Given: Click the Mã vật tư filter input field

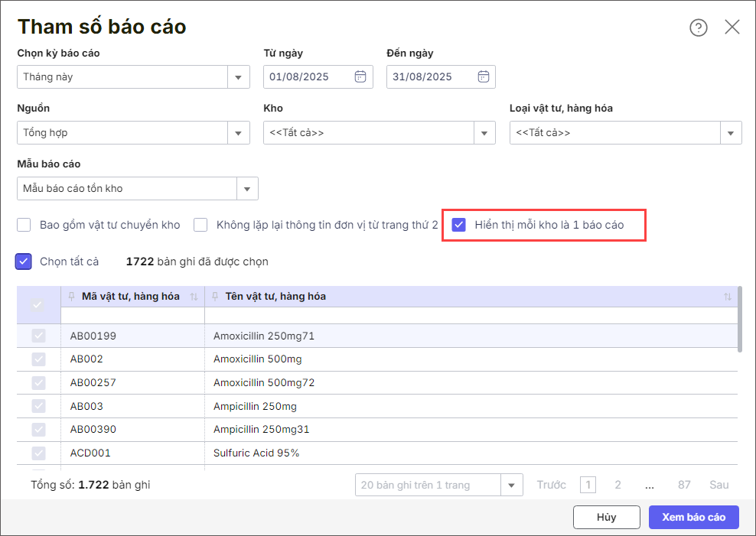Looking at the screenshot, I should pos(132,316).
